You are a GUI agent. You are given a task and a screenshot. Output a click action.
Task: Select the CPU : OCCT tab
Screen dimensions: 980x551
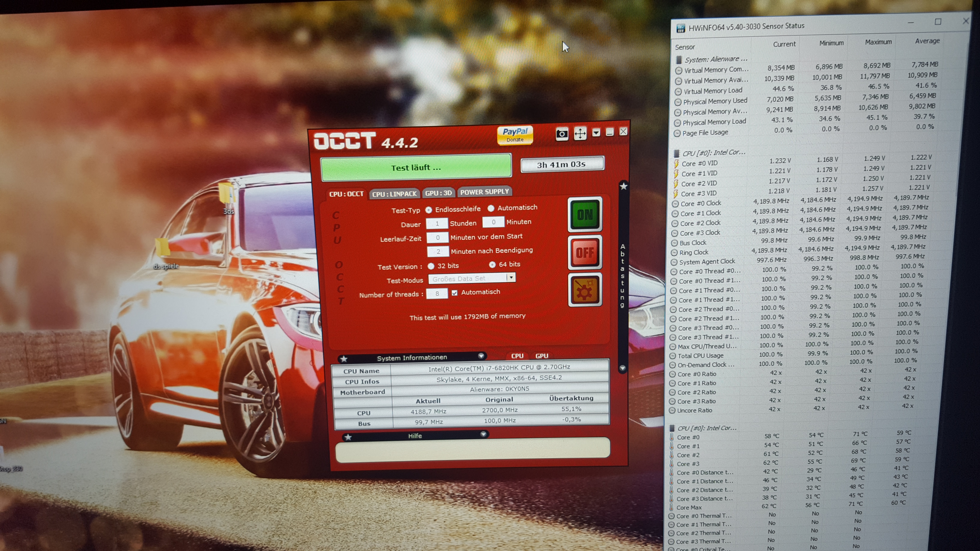[346, 194]
